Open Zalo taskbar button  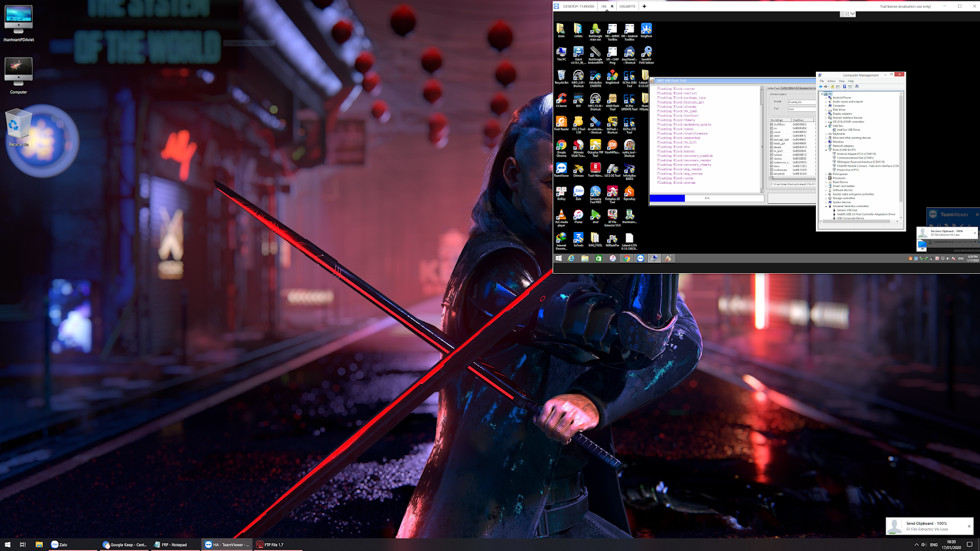click(x=73, y=544)
